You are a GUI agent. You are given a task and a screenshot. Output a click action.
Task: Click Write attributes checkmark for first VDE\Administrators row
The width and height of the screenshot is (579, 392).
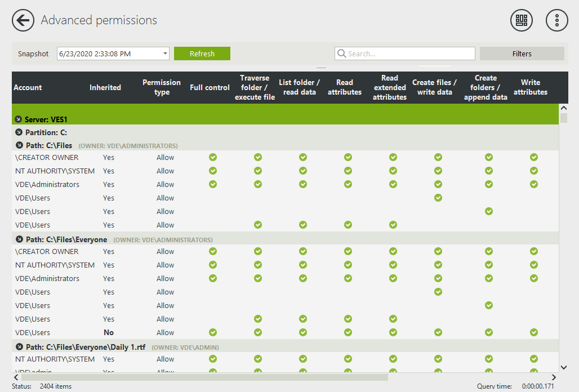click(x=533, y=184)
